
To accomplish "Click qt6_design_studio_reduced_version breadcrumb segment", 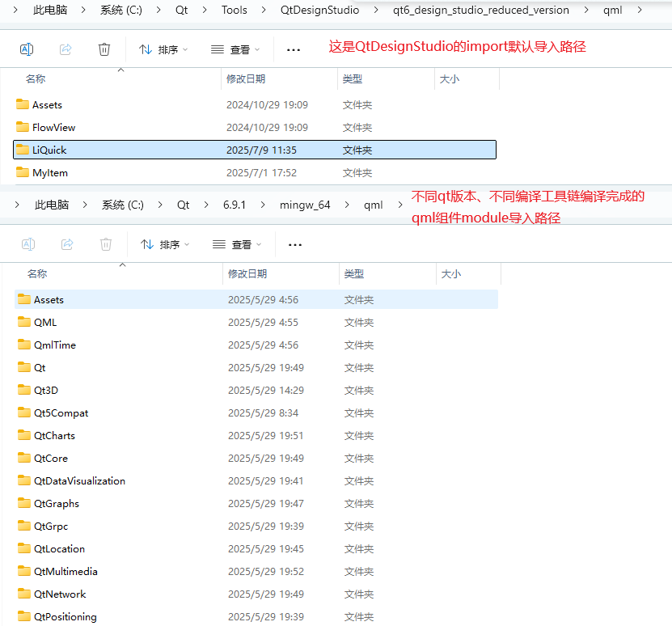I will pos(481,10).
